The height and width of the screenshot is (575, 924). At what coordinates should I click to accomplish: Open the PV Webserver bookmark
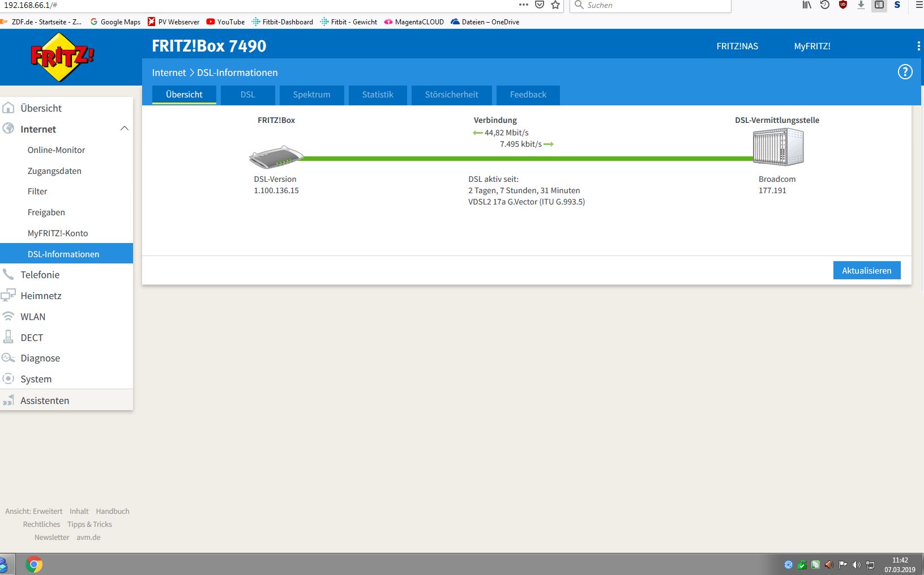point(173,22)
